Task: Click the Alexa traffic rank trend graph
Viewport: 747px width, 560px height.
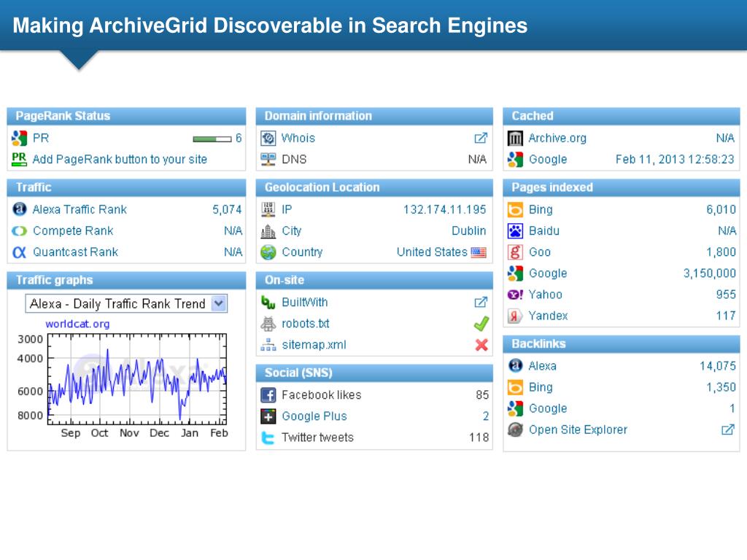Action: pos(136,379)
